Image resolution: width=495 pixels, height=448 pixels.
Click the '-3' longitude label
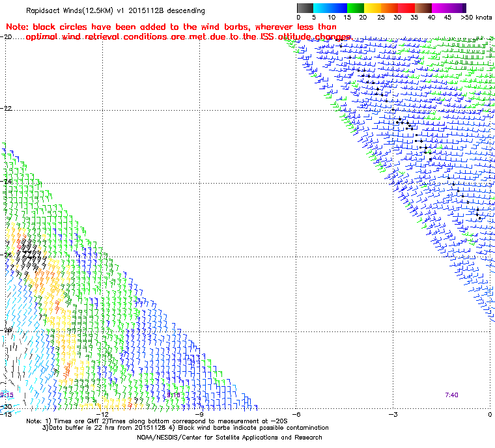coord(393,414)
